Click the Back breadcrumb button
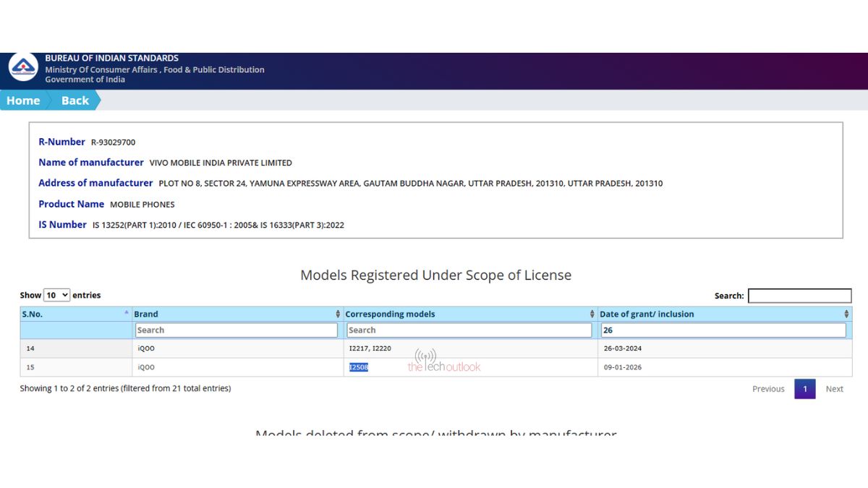 click(x=75, y=100)
